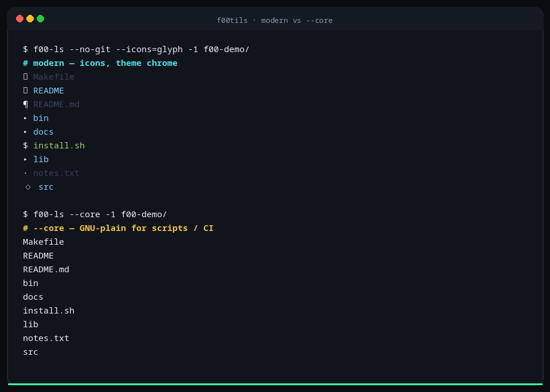Click the dimmed notes.txt entry
The height and width of the screenshot is (392, 550).
pos(56,173)
